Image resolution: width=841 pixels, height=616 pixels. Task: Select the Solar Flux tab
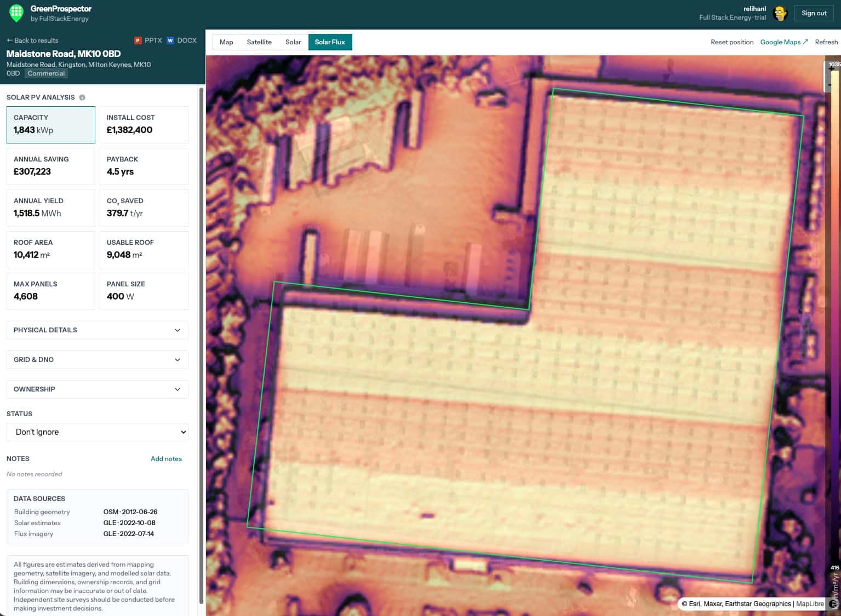[x=330, y=42]
